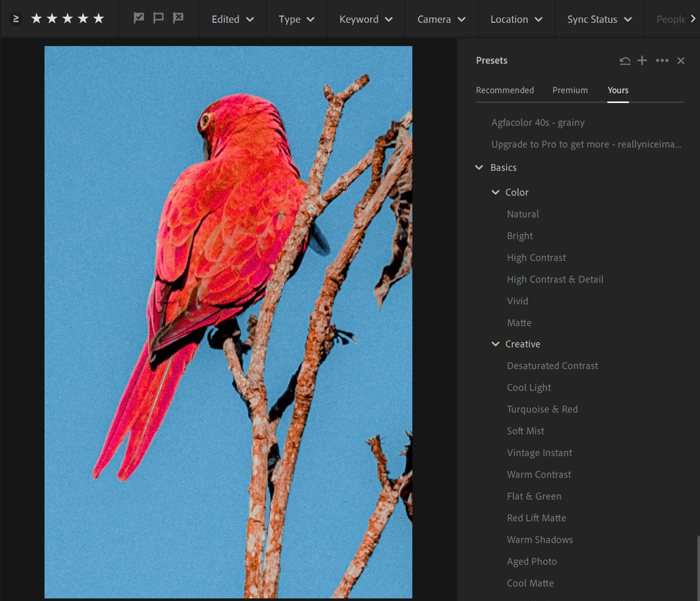Apply the Turquoise & Red preset
The height and width of the screenshot is (601, 700).
click(x=542, y=409)
